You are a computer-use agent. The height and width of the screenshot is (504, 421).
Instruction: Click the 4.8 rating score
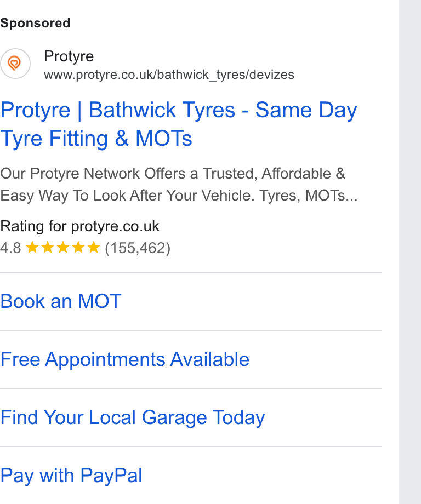coord(10,248)
